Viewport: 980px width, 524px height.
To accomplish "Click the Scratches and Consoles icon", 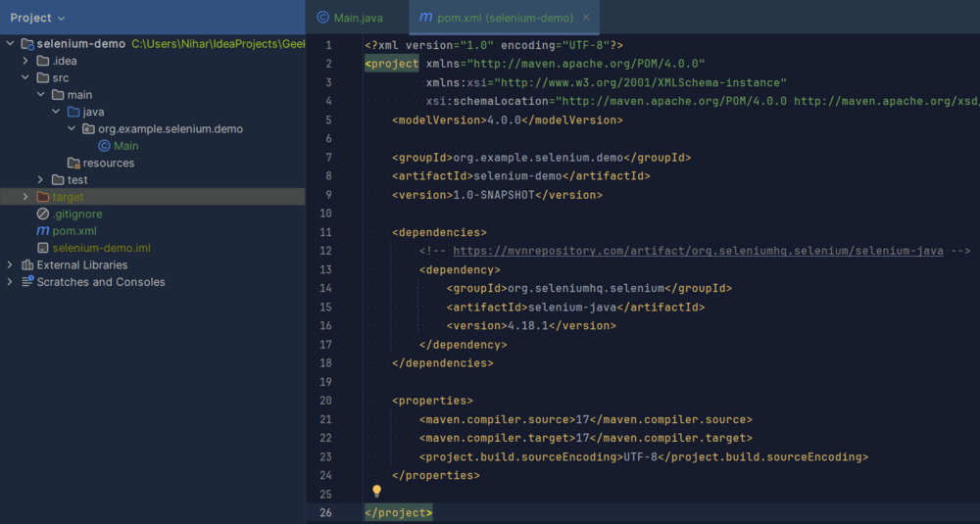I will (x=26, y=282).
